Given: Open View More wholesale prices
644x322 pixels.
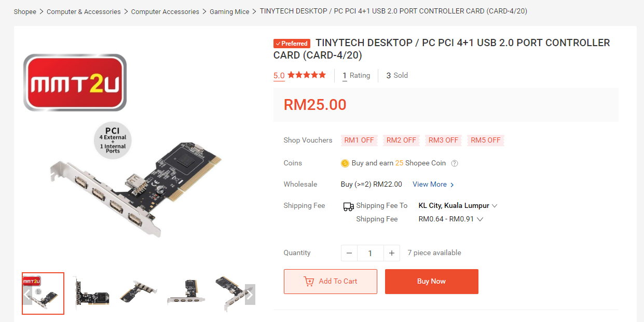Looking at the screenshot, I should click(x=433, y=185).
